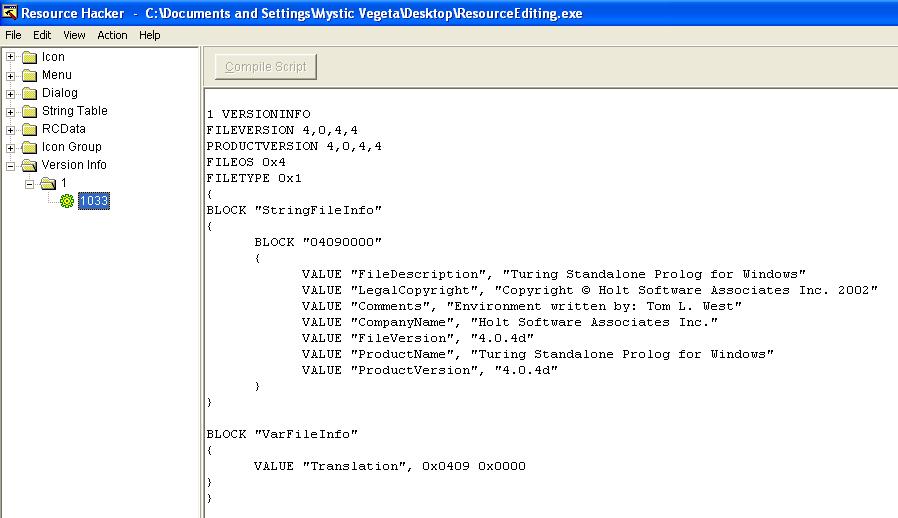Open the Action menu

[x=112, y=35]
